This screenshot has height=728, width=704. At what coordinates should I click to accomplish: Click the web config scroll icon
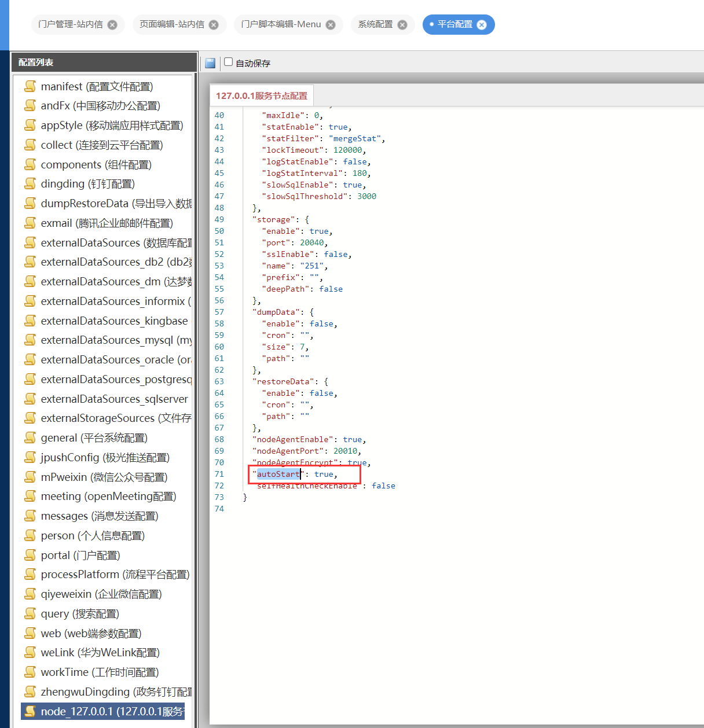pos(30,634)
